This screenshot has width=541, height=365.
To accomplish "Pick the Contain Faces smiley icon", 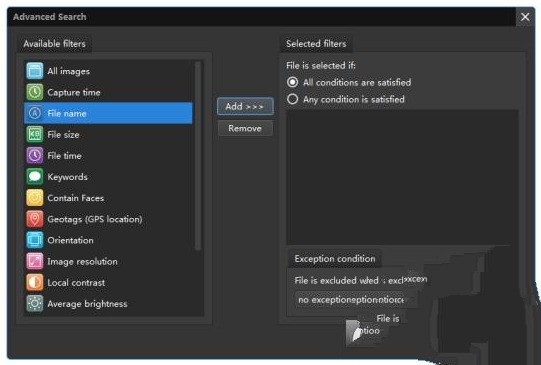I will (35, 198).
